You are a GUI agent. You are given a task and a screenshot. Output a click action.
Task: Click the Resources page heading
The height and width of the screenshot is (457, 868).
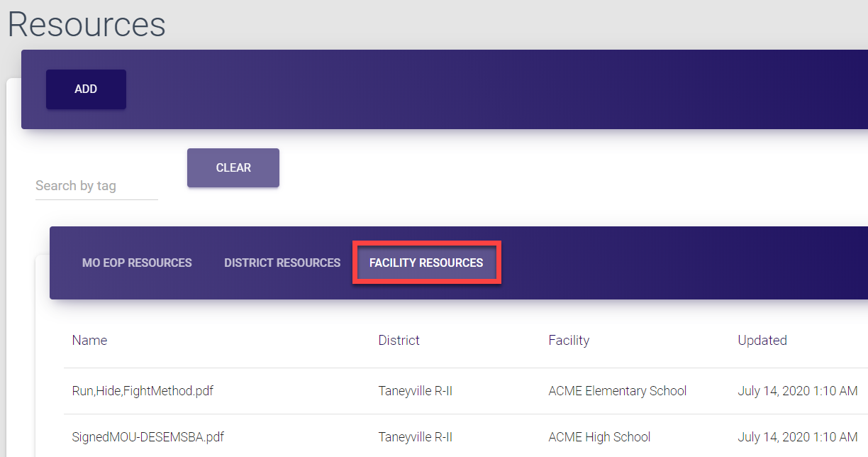pyautogui.click(x=87, y=24)
